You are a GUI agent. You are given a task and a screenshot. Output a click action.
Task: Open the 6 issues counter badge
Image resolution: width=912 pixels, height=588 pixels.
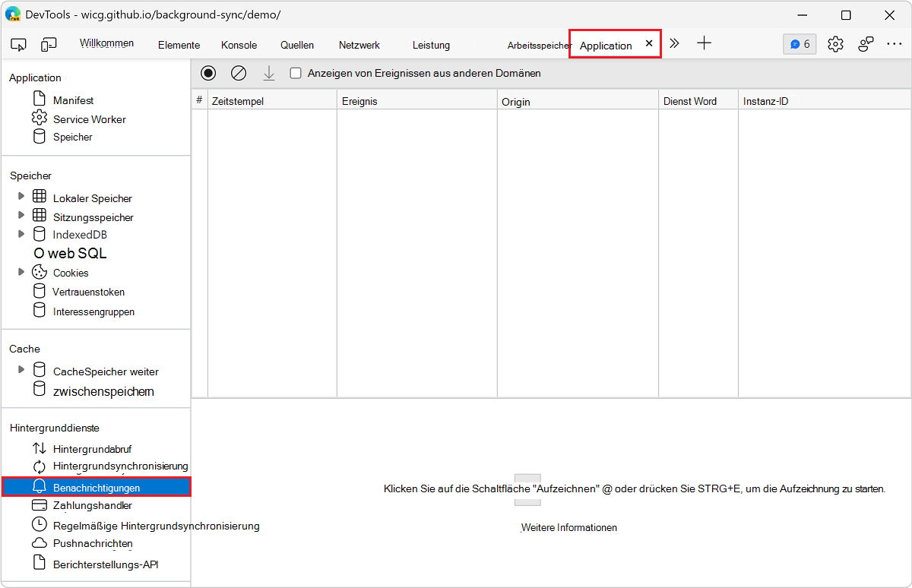pyautogui.click(x=800, y=44)
